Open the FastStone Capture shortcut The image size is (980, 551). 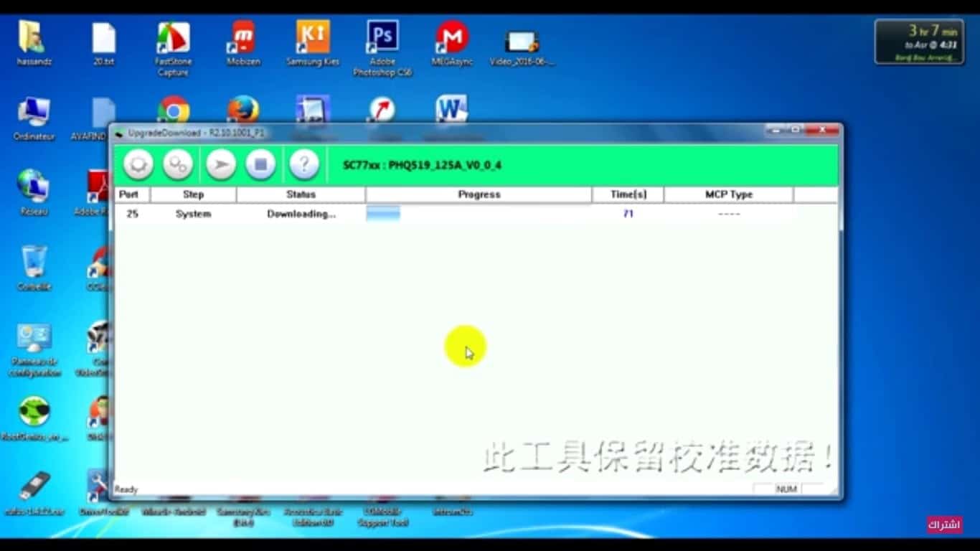(x=174, y=43)
